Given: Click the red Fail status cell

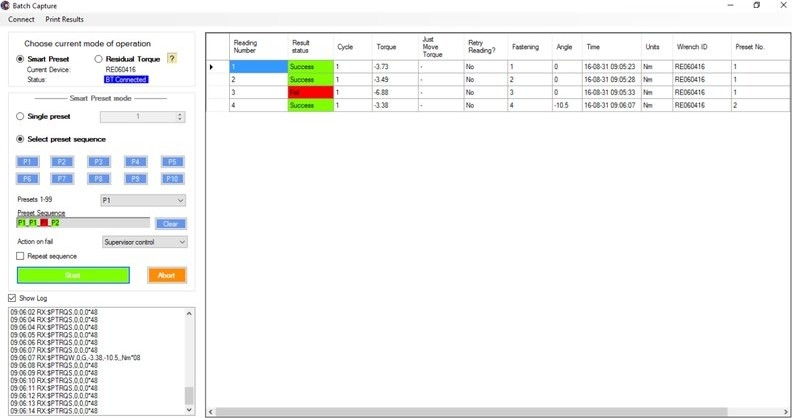Looking at the screenshot, I should coord(310,92).
